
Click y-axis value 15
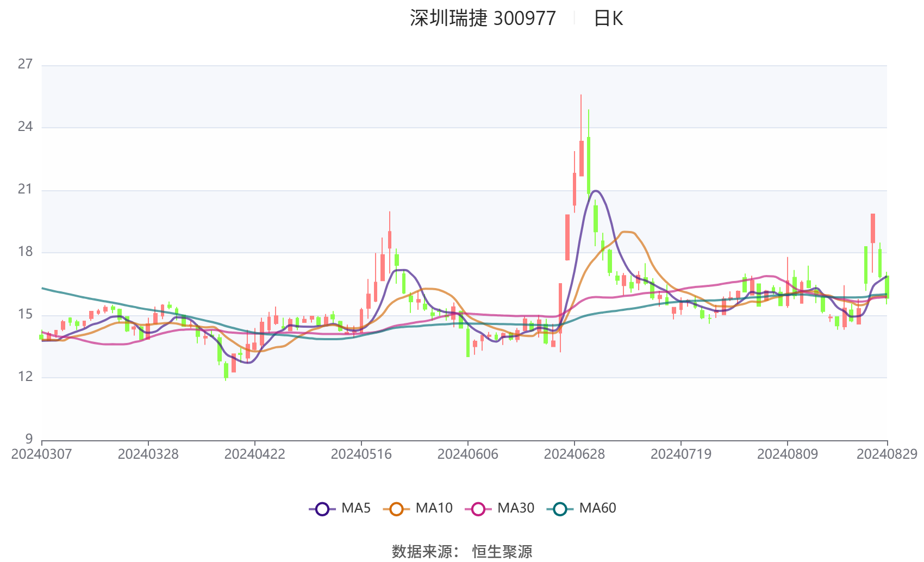click(25, 314)
